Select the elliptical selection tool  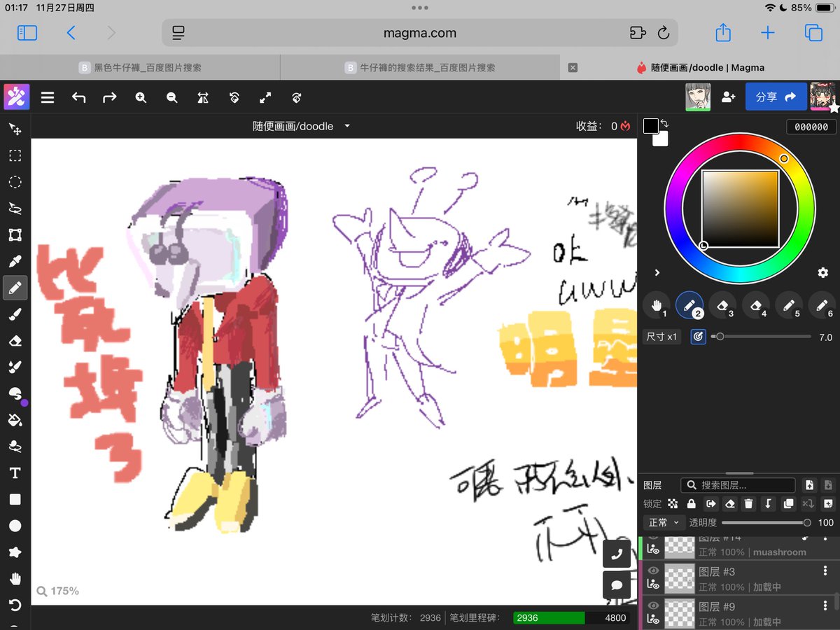pos(15,182)
